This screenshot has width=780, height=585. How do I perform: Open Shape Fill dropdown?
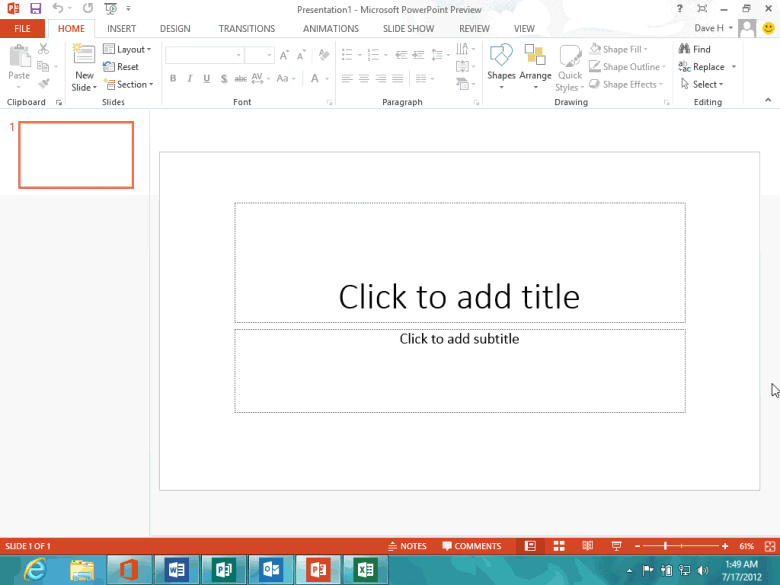tap(618, 49)
